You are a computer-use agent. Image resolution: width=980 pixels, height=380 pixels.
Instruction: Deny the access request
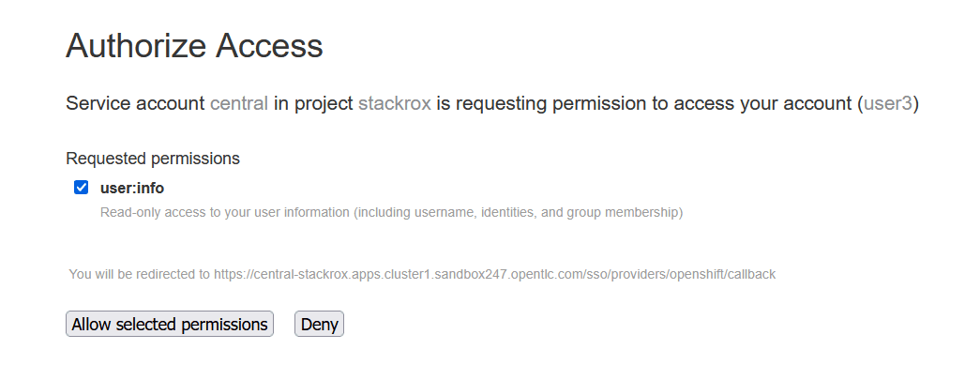320,324
